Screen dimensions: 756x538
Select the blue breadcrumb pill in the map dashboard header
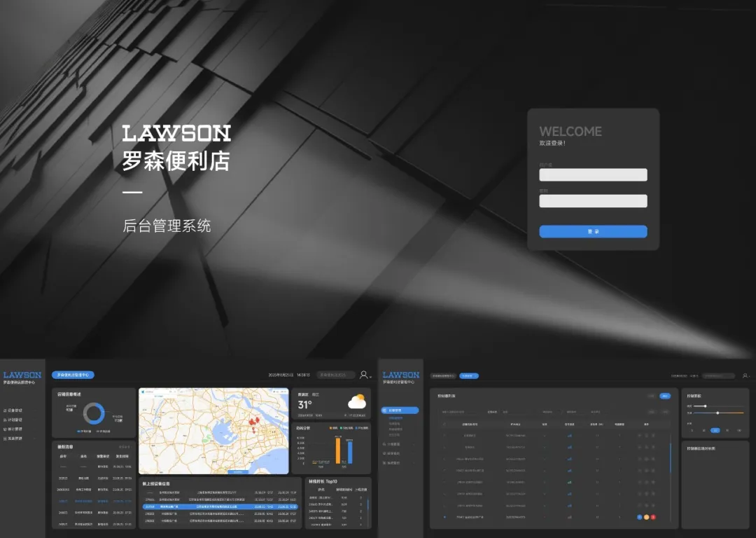coord(73,375)
